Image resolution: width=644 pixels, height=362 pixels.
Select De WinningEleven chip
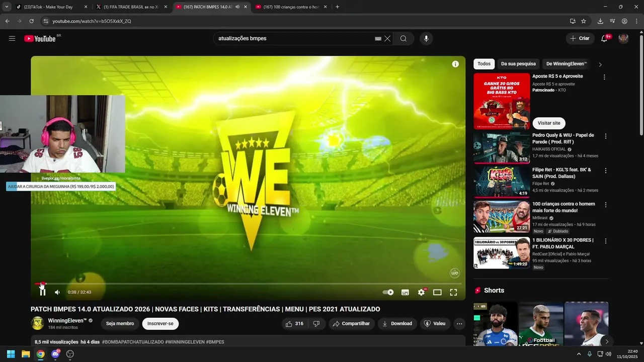pyautogui.click(x=567, y=64)
